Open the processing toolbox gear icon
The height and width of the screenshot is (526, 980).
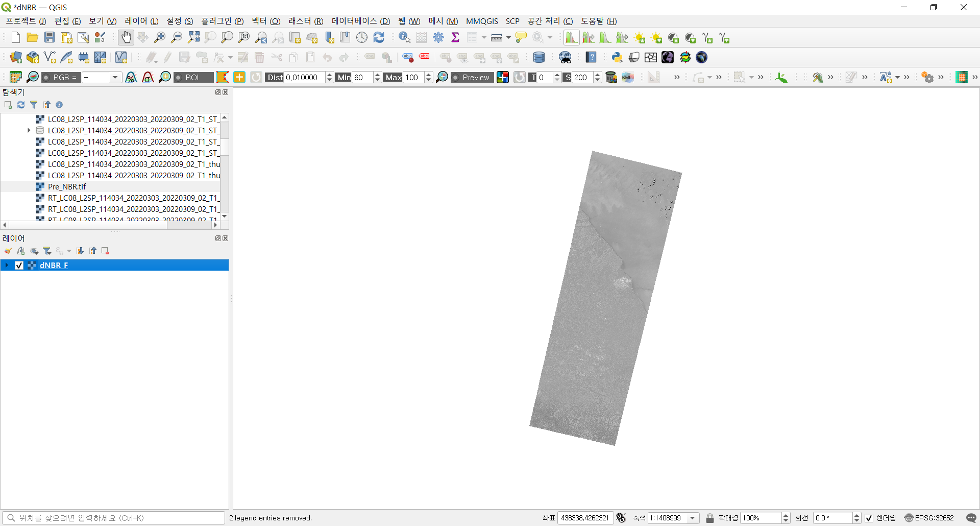[x=438, y=37]
